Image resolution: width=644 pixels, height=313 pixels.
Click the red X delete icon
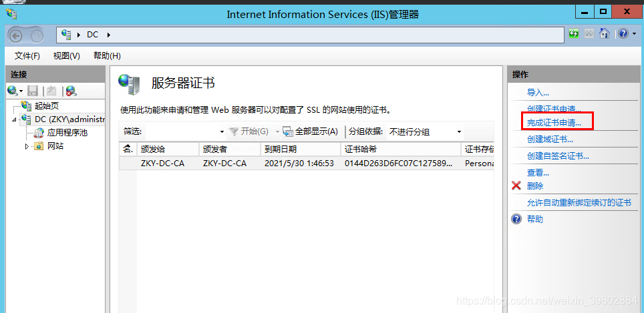(516, 186)
